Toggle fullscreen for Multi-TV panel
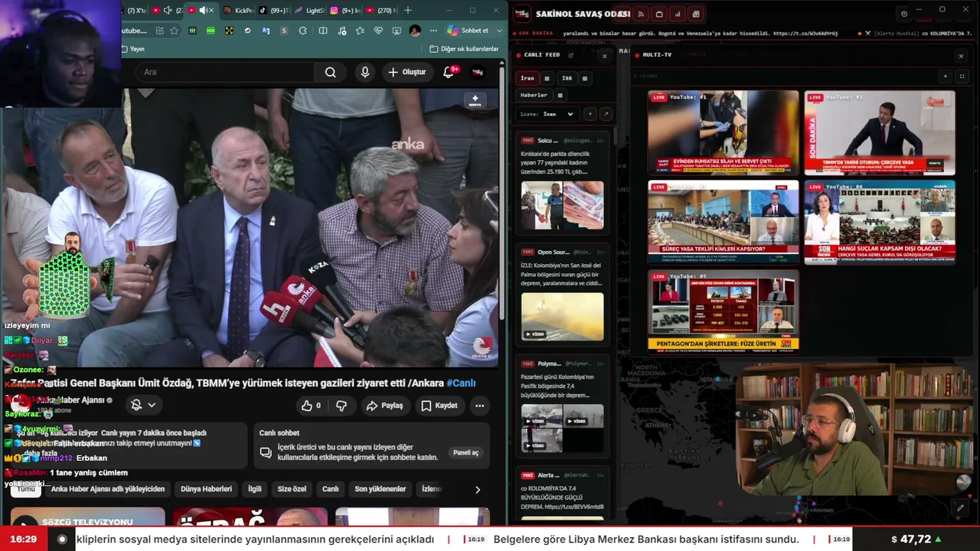The image size is (980, 551). click(x=962, y=77)
